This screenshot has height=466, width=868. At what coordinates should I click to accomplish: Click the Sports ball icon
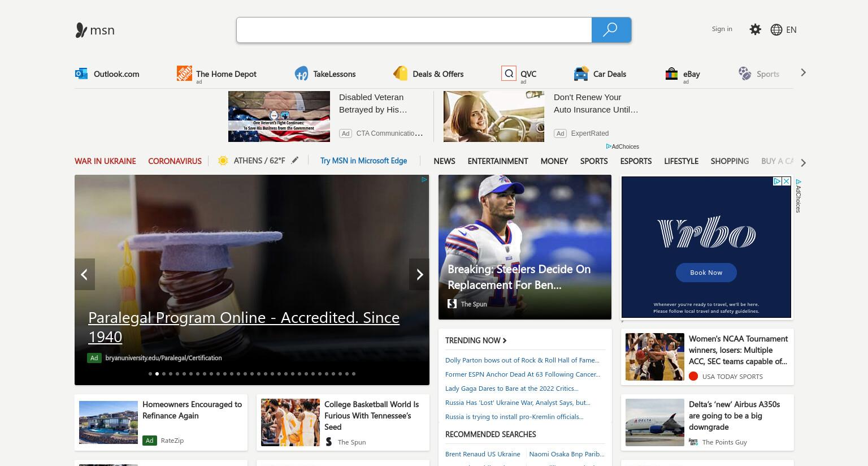pyautogui.click(x=745, y=74)
